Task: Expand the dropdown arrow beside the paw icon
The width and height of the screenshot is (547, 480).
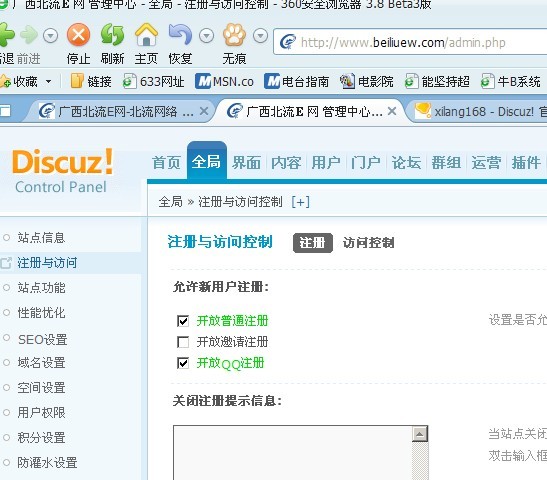Action: pyautogui.click(x=260, y=36)
